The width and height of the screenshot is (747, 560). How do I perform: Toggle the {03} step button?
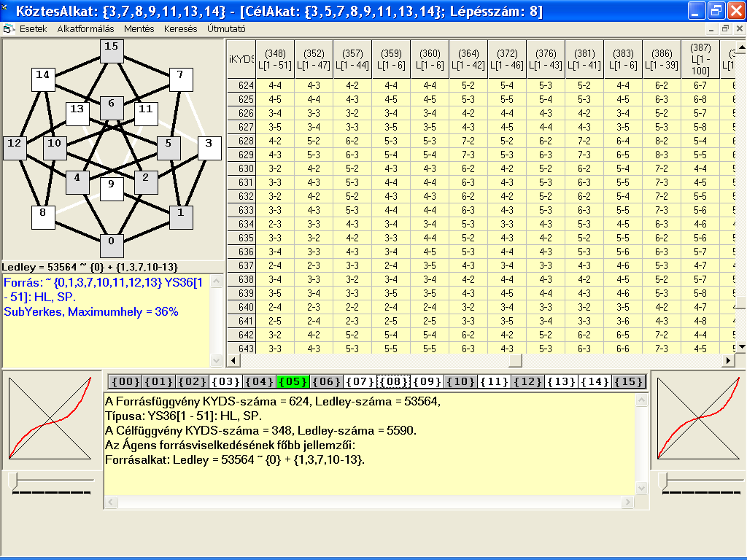coord(226,381)
